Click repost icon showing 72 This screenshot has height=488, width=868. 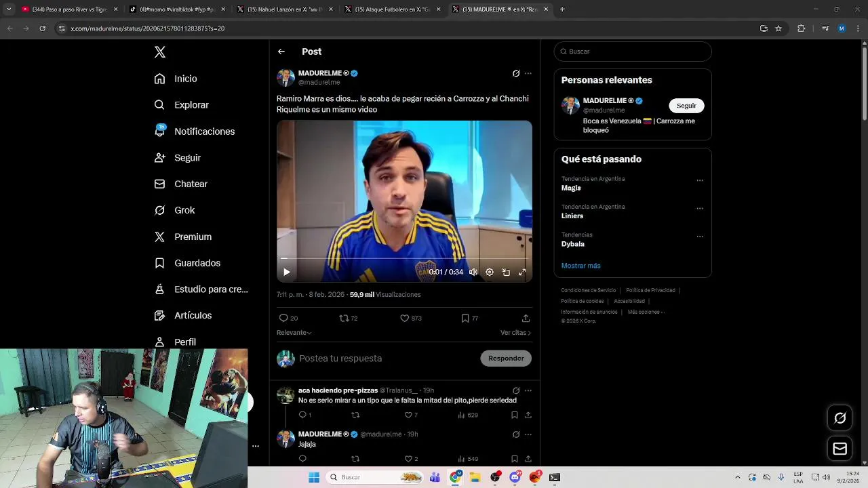pos(349,318)
